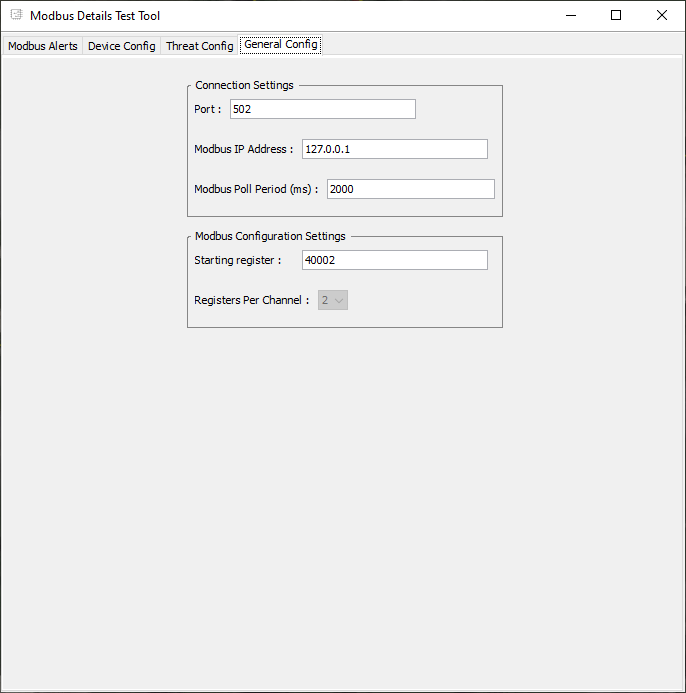Image resolution: width=686 pixels, height=693 pixels.
Task: Open the Registers Per Channel dropdown
Action: (333, 300)
